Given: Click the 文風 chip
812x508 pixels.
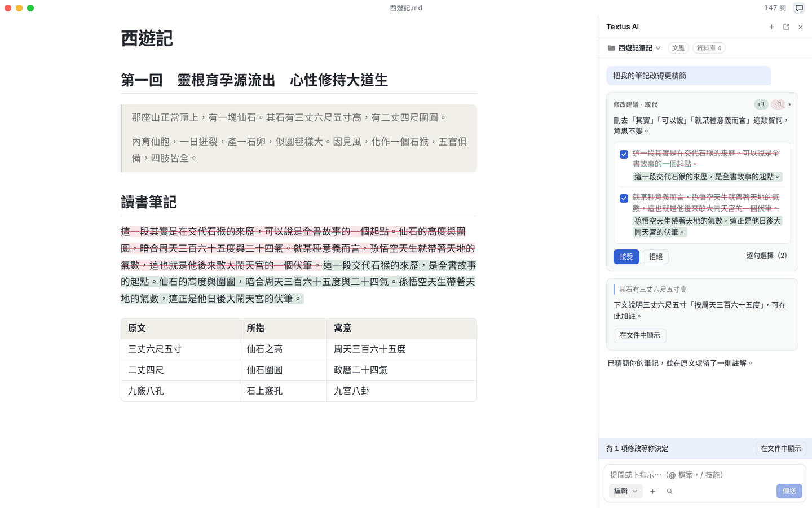Looking at the screenshot, I should (678, 48).
